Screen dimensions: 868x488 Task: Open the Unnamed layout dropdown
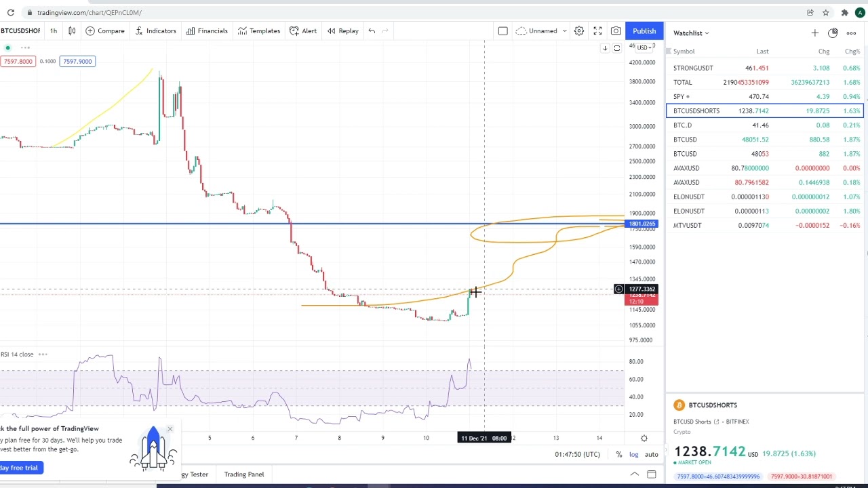541,30
